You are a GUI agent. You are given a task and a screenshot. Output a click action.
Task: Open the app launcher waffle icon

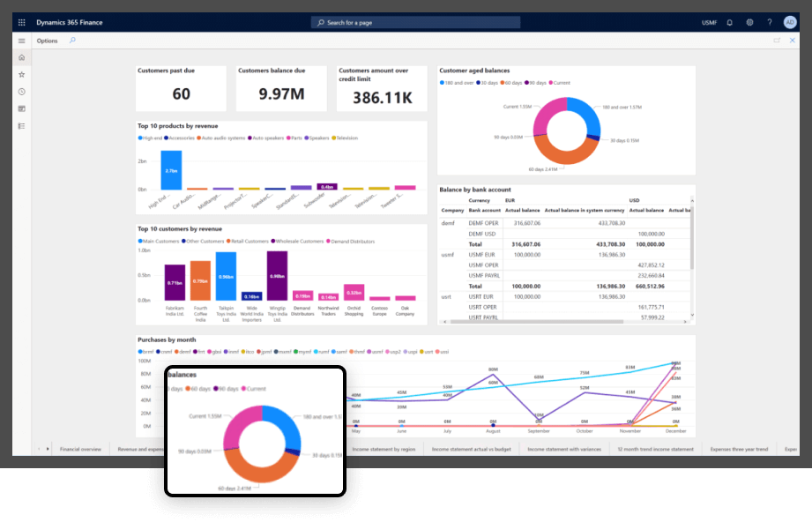click(x=22, y=22)
